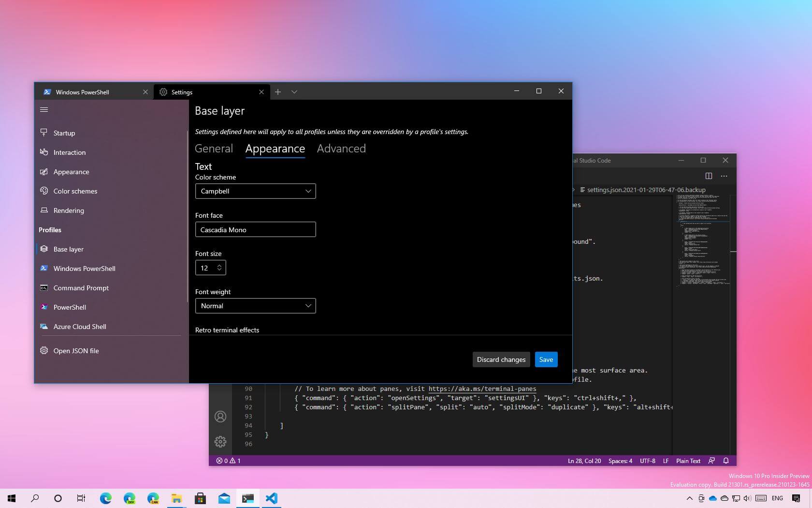Increment the Font size stepper

219,265
